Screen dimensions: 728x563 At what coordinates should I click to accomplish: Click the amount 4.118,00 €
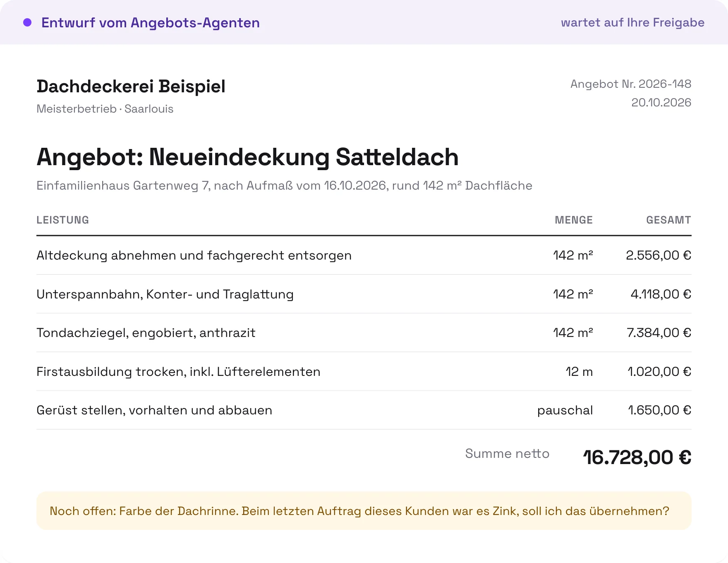(661, 294)
